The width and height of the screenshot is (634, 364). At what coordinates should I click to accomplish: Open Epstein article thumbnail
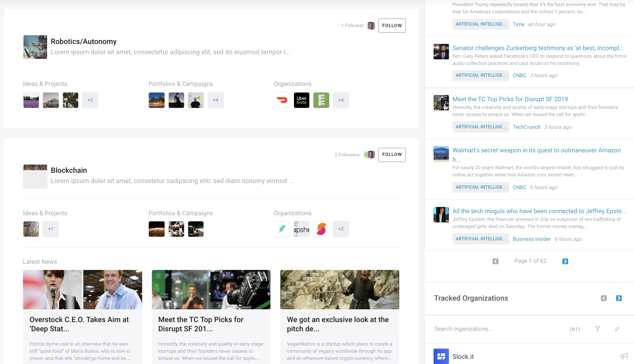pos(441,215)
